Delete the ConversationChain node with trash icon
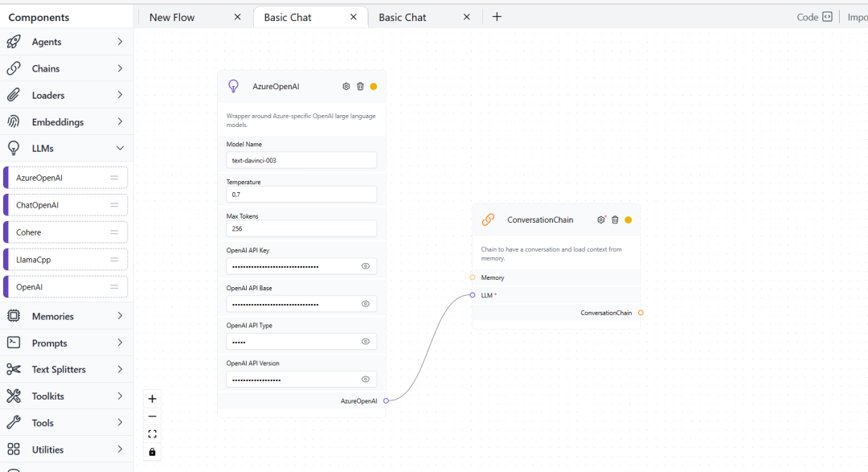868x472 pixels. point(615,220)
